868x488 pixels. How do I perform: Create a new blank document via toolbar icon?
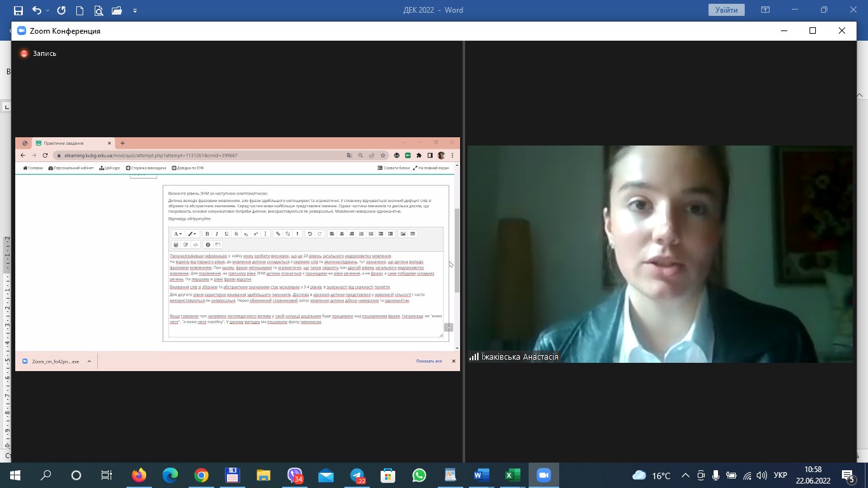click(79, 10)
